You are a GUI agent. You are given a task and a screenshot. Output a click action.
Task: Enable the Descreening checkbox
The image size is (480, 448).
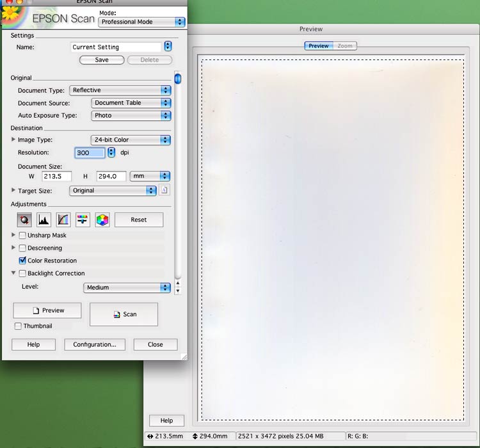pos(22,248)
